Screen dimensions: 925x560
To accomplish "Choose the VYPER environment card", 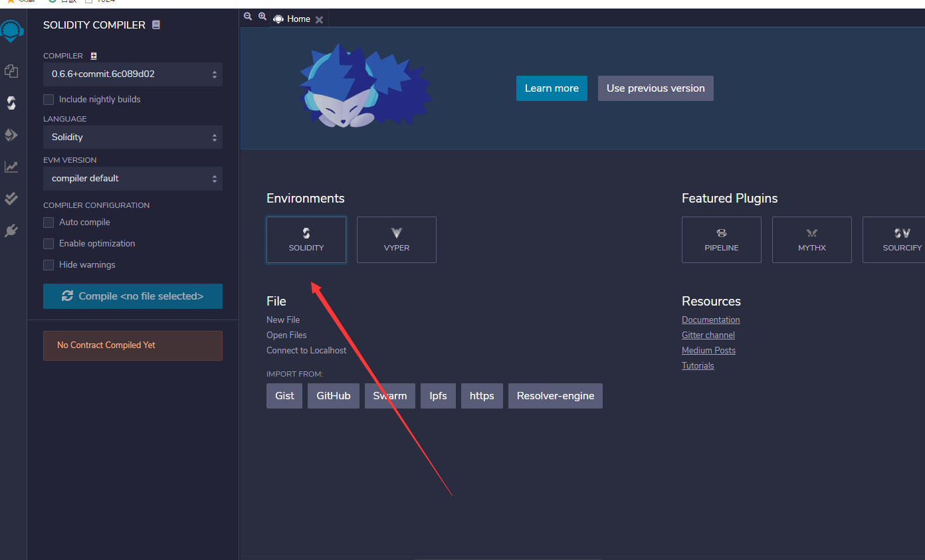I will 397,240.
